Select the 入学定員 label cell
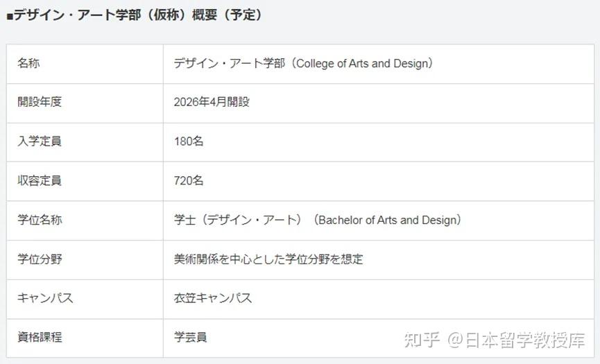The height and width of the screenshot is (364, 600). point(40,141)
